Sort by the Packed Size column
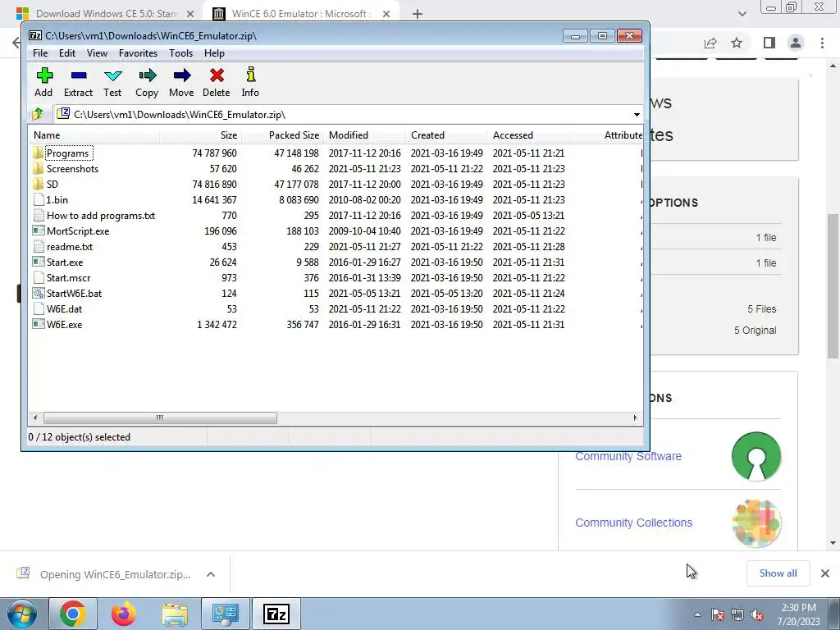This screenshot has height=630, width=840. coord(282,135)
